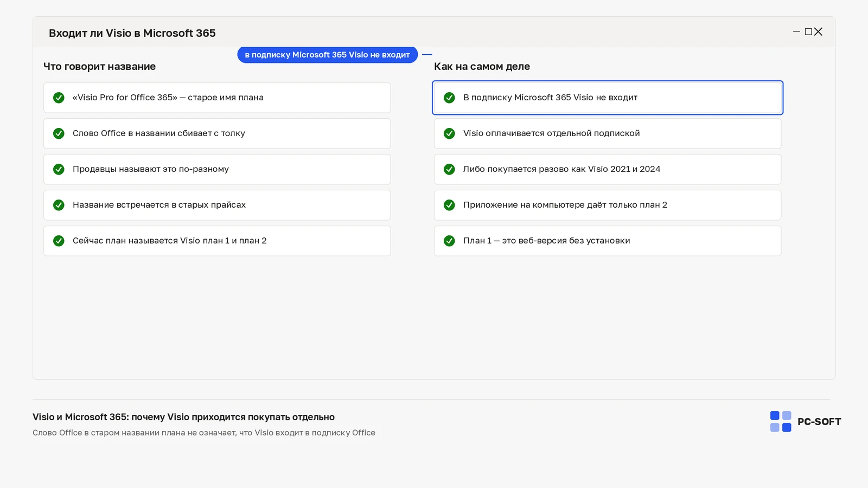Click check icon next to 'В подписку Microsoft 365' card
The image size is (868, 488).
(449, 98)
